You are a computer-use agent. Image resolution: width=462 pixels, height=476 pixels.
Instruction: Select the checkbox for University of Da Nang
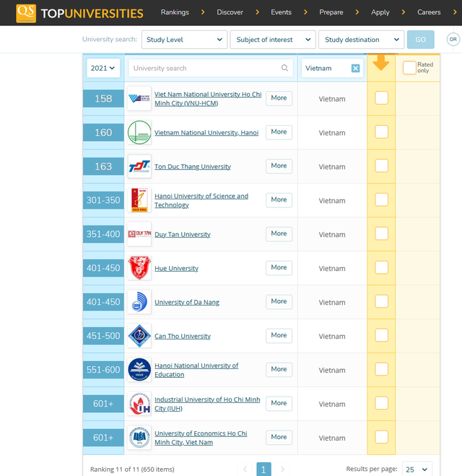point(381,301)
